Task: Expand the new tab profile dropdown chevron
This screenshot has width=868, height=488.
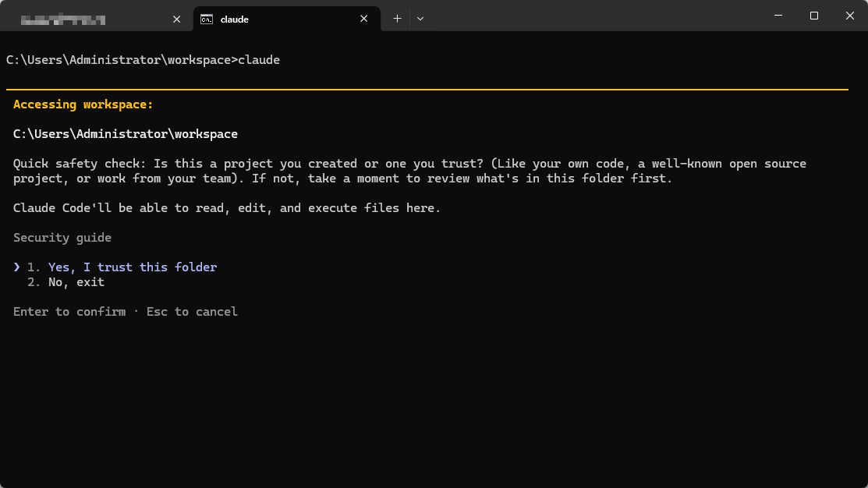Action: 420,19
